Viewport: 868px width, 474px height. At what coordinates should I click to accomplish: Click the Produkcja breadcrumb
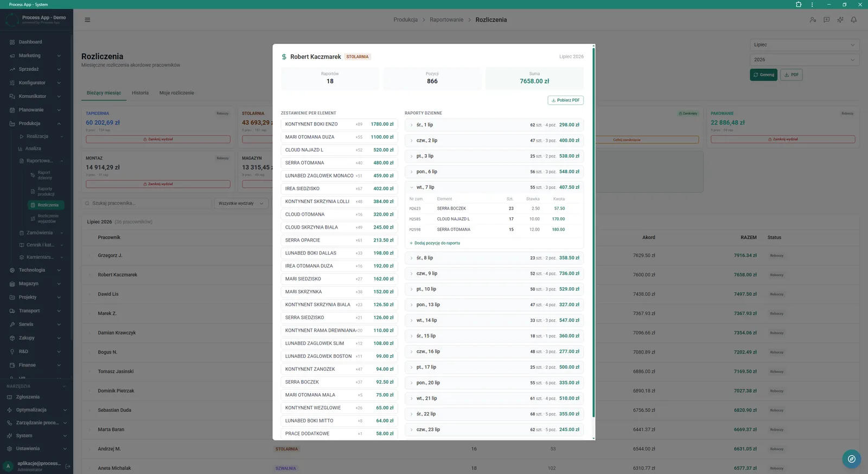tap(406, 20)
